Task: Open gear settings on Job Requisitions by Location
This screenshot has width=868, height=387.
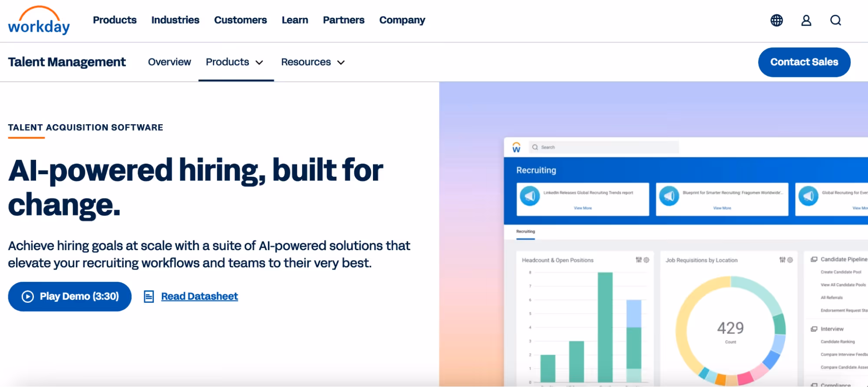Action: point(790,260)
